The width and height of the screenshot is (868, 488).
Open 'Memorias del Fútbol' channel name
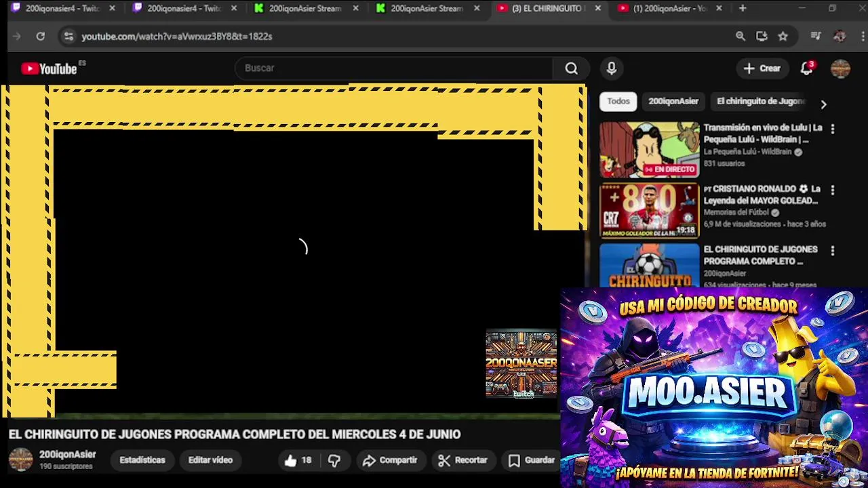coord(736,213)
